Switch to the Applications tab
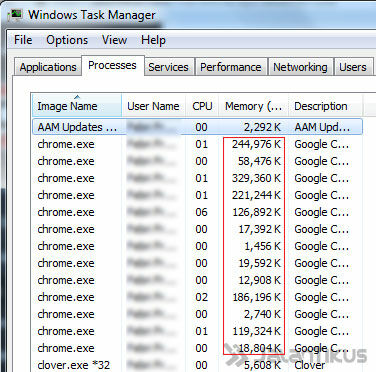The width and height of the screenshot is (376, 372). pyautogui.click(x=48, y=67)
